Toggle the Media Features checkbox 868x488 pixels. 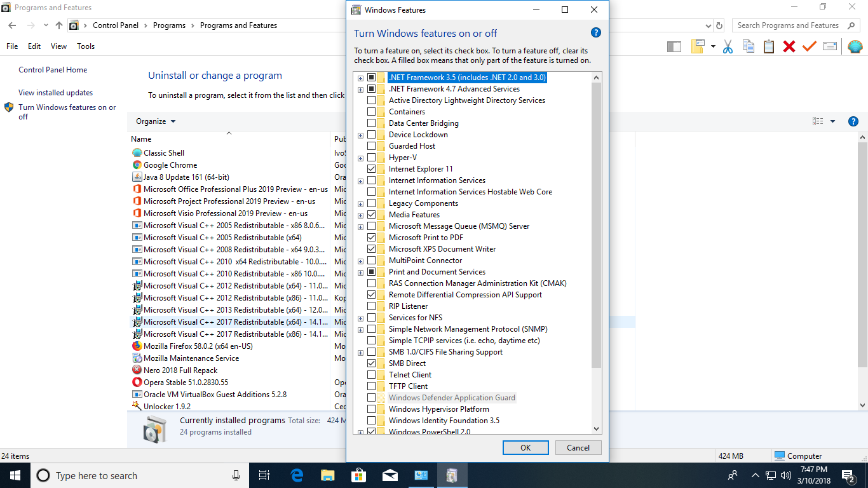[372, 215]
